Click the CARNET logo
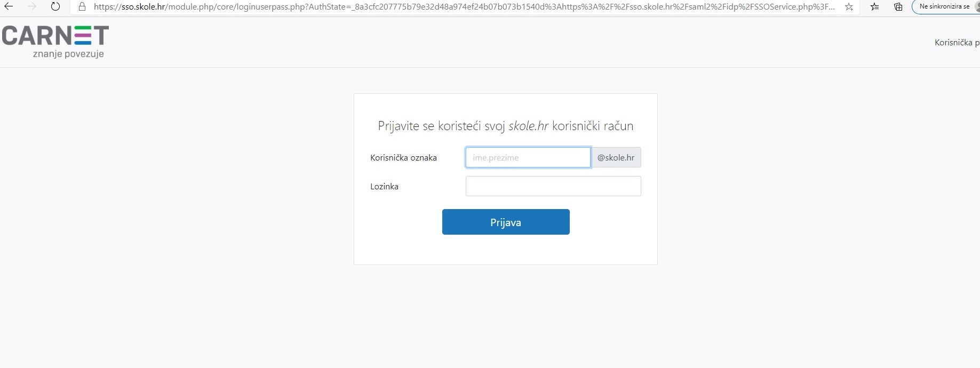 [x=55, y=36]
